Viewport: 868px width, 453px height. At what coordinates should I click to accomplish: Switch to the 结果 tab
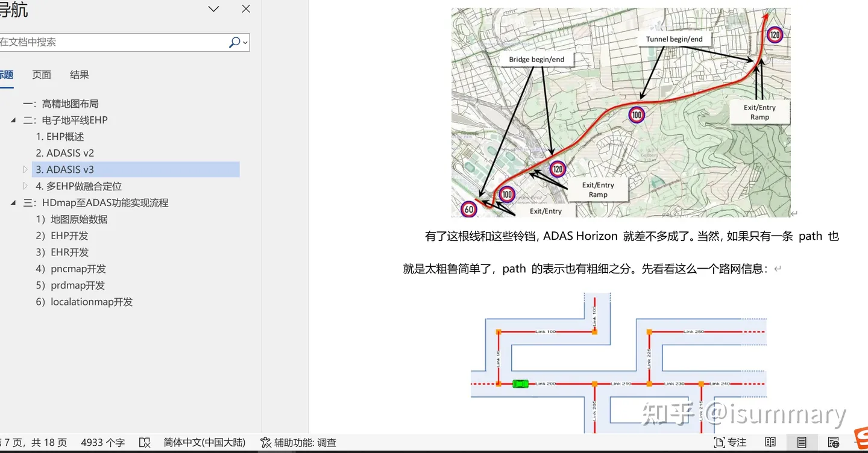click(79, 74)
